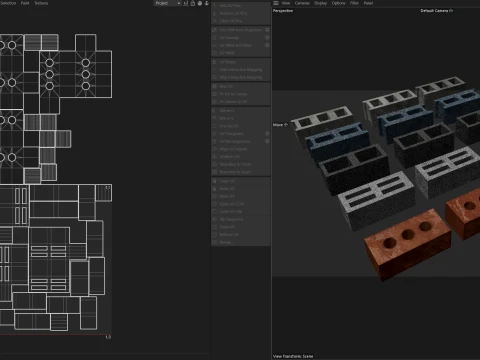Select Line Up UV command
Screen dimensions: 480x360
tap(241, 126)
